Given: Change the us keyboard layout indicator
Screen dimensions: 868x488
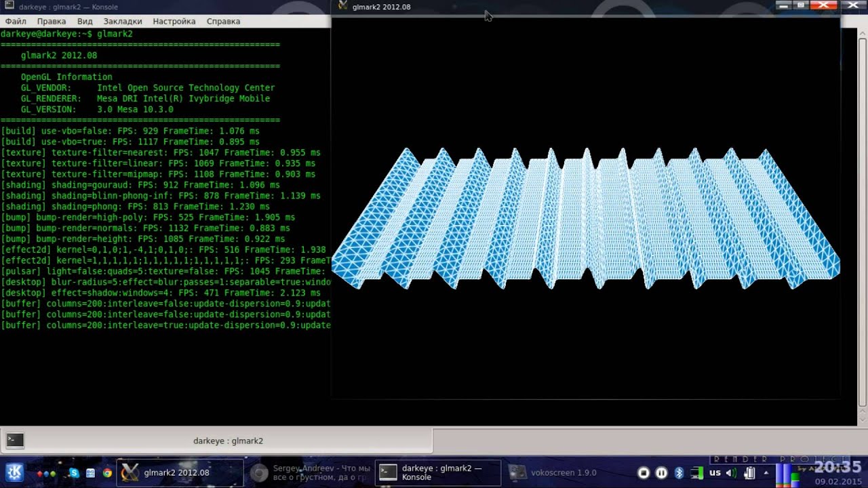Looking at the screenshot, I should point(715,473).
